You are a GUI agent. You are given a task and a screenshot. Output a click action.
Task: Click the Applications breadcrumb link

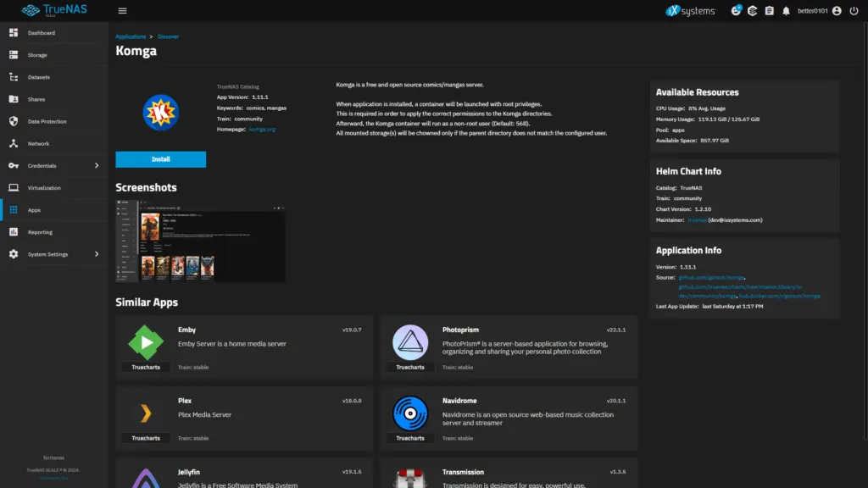point(131,36)
